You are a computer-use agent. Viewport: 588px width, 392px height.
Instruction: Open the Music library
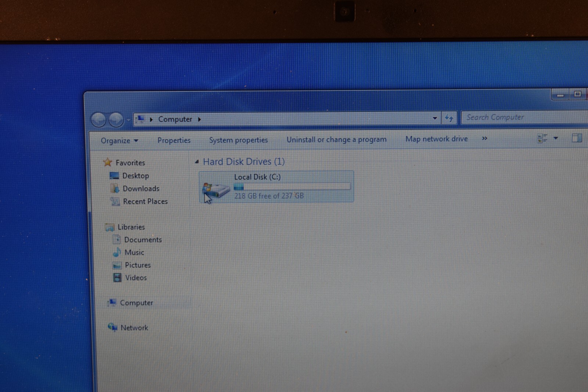(134, 252)
